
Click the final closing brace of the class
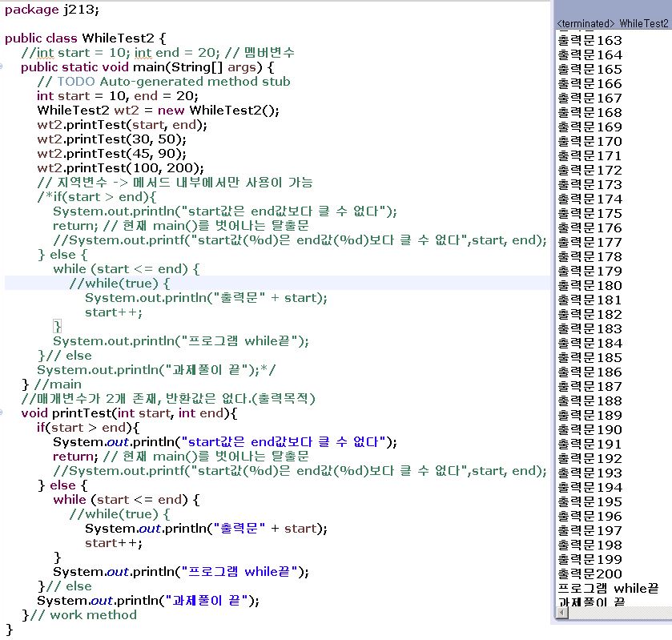[10, 630]
